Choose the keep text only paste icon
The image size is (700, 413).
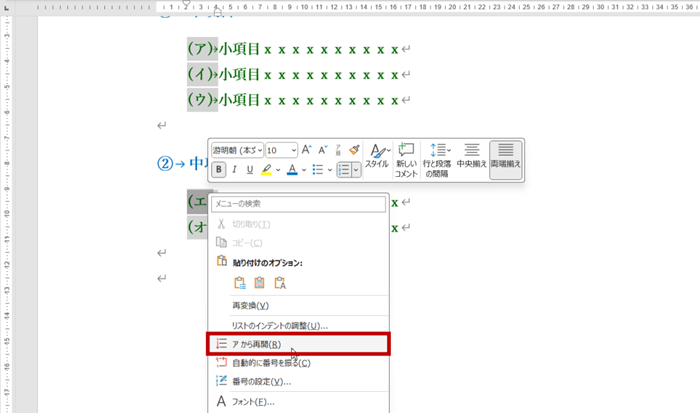coord(281,282)
